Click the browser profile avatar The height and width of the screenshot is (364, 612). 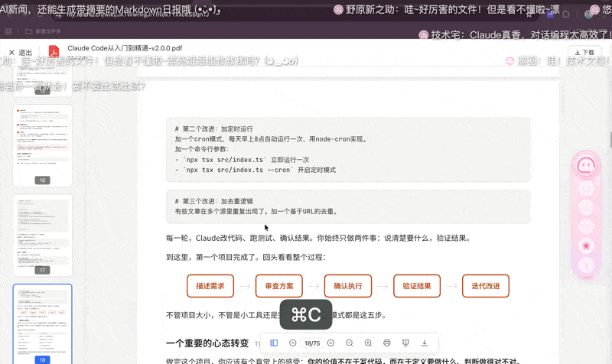click(x=589, y=15)
